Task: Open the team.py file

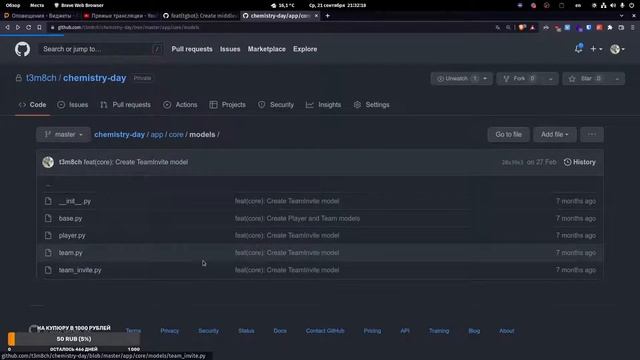Action: (x=70, y=253)
